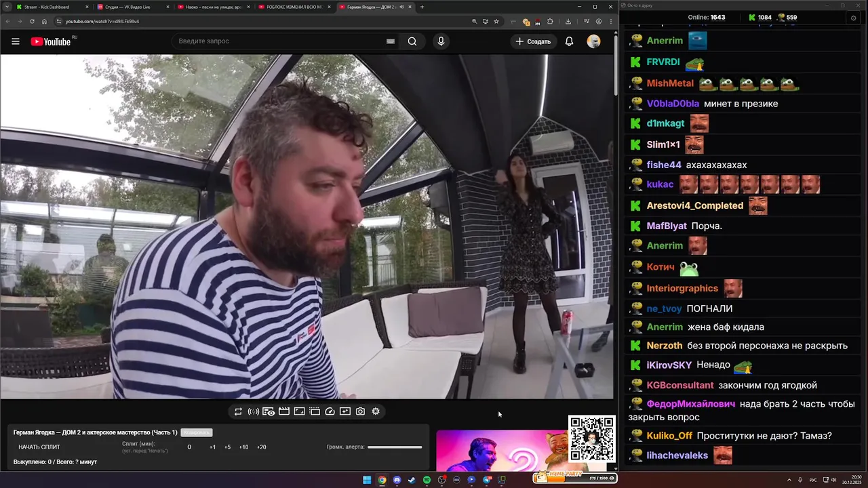868x488 pixels.
Task: Click the browser home button
Action: click(x=44, y=21)
